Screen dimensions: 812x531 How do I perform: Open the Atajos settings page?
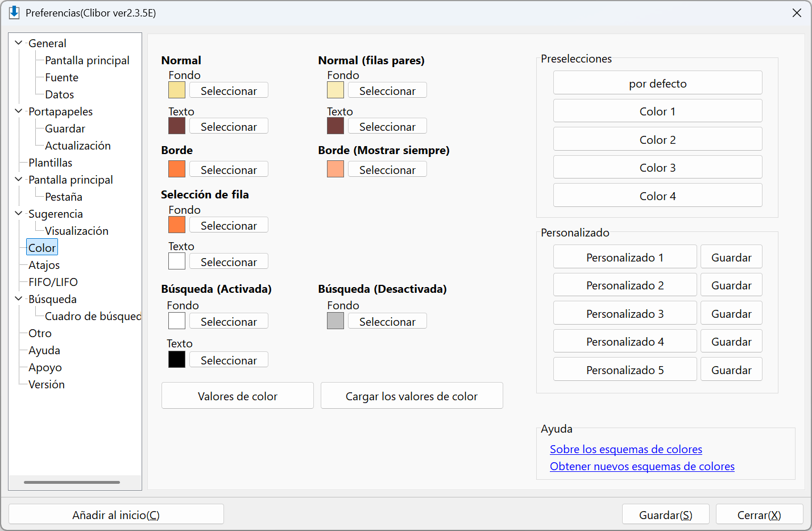44,265
